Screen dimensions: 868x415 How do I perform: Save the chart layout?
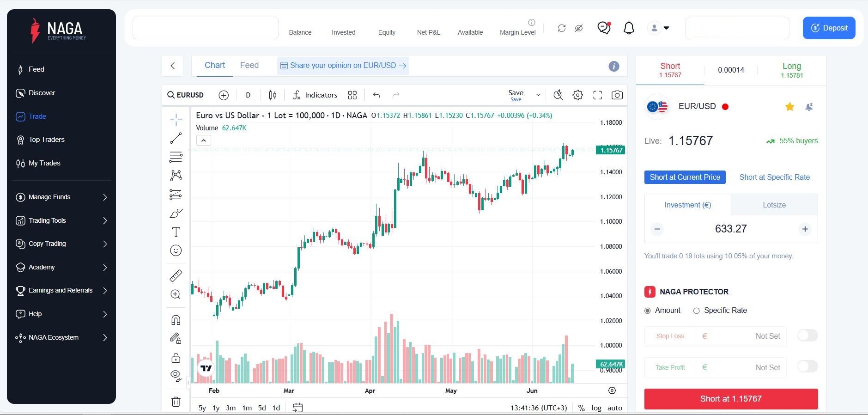(x=516, y=95)
